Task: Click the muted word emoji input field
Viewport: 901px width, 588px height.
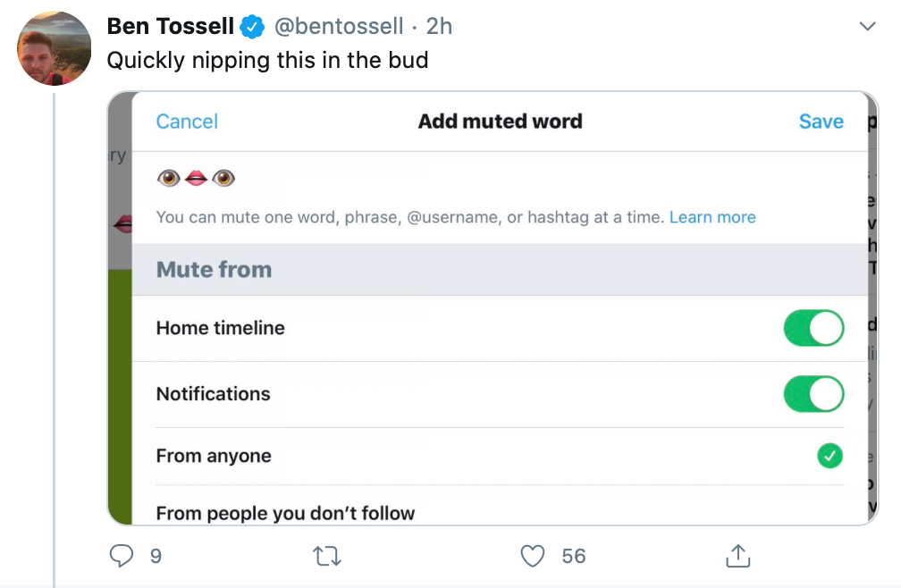Action: 500,178
